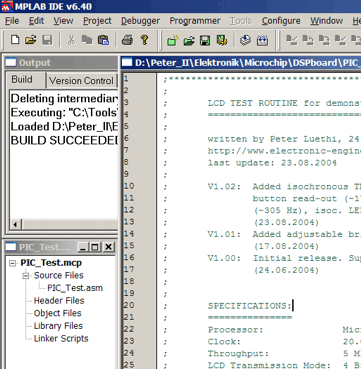Click the 'Throughput:' comment line
Screen dimensions: 361x369
coord(238,353)
